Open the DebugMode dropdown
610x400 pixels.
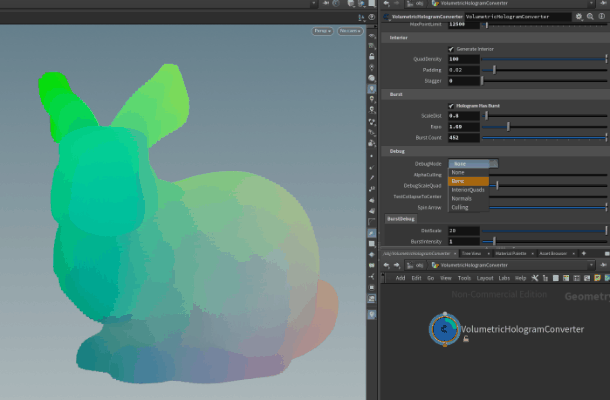click(x=473, y=164)
